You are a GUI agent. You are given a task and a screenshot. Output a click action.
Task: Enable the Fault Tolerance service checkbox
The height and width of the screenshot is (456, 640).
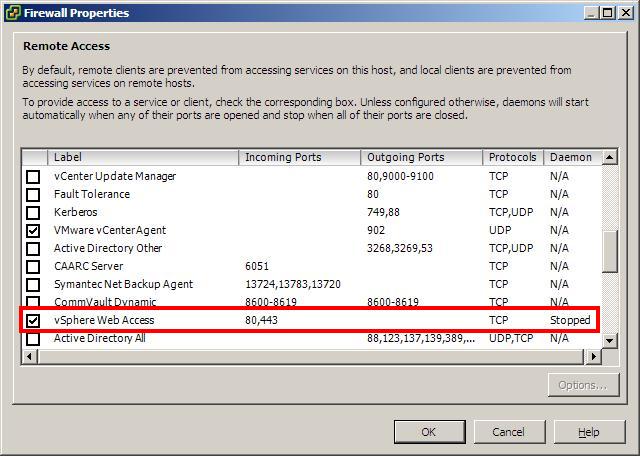[33, 195]
